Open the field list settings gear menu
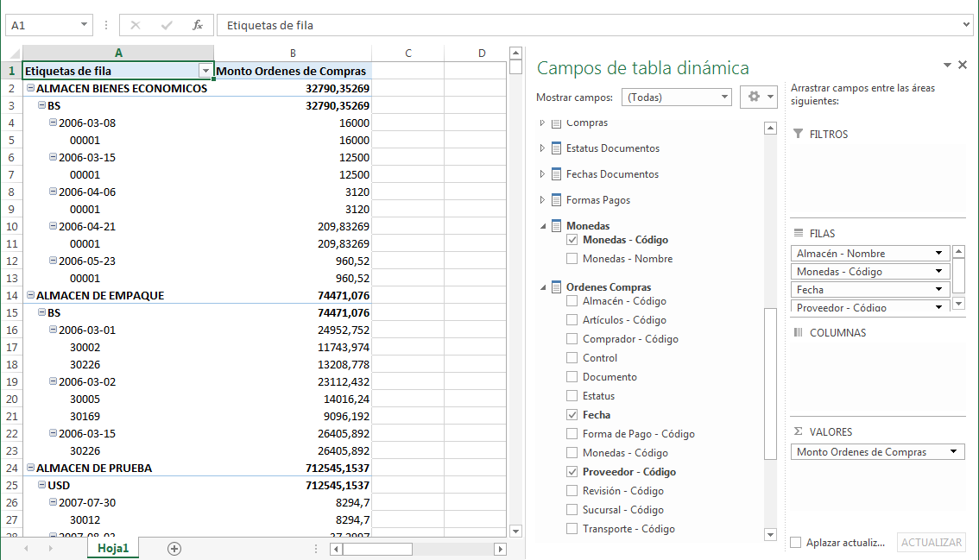979x560 pixels. tap(755, 97)
